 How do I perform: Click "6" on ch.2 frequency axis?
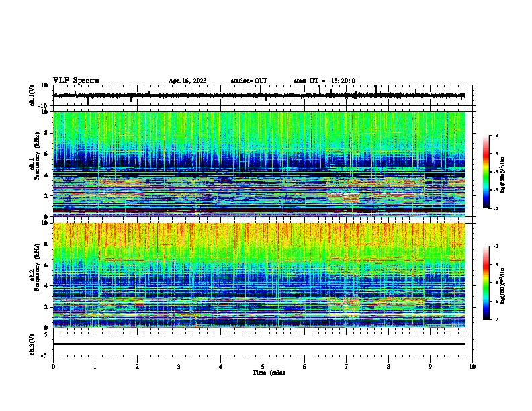click(47, 265)
